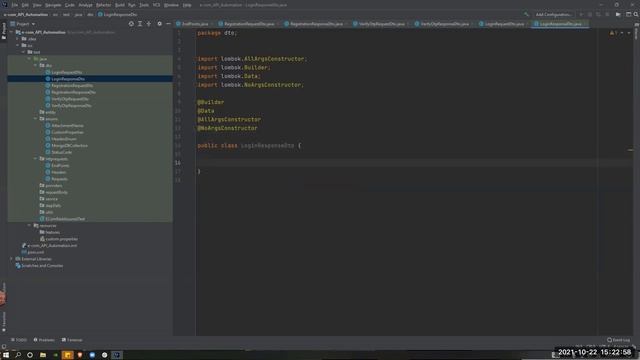Collapse the resources folder
This screenshot has width=640, height=360.
click(29, 225)
